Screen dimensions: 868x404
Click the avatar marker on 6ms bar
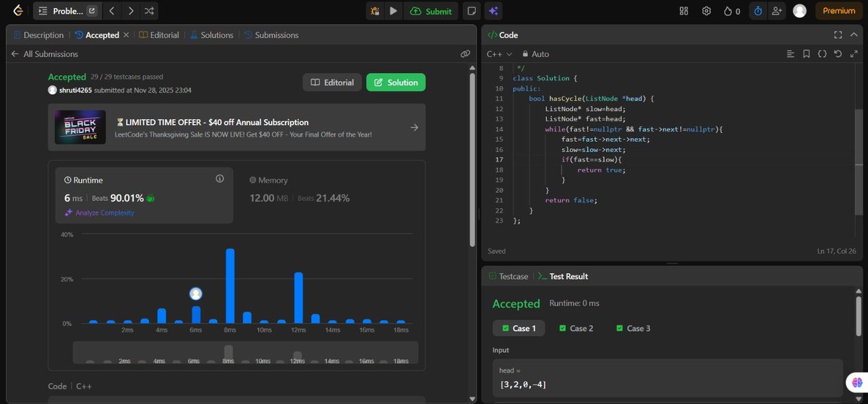(195, 293)
